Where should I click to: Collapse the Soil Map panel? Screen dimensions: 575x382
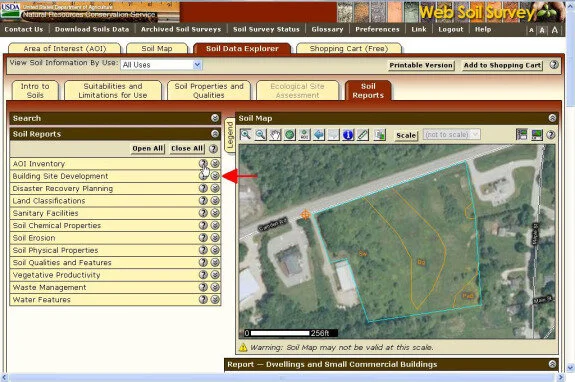[552, 118]
